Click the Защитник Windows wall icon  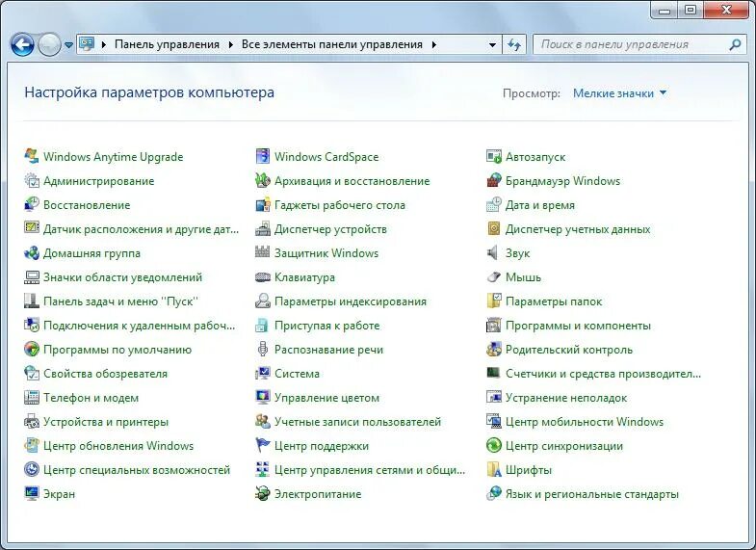pos(262,252)
